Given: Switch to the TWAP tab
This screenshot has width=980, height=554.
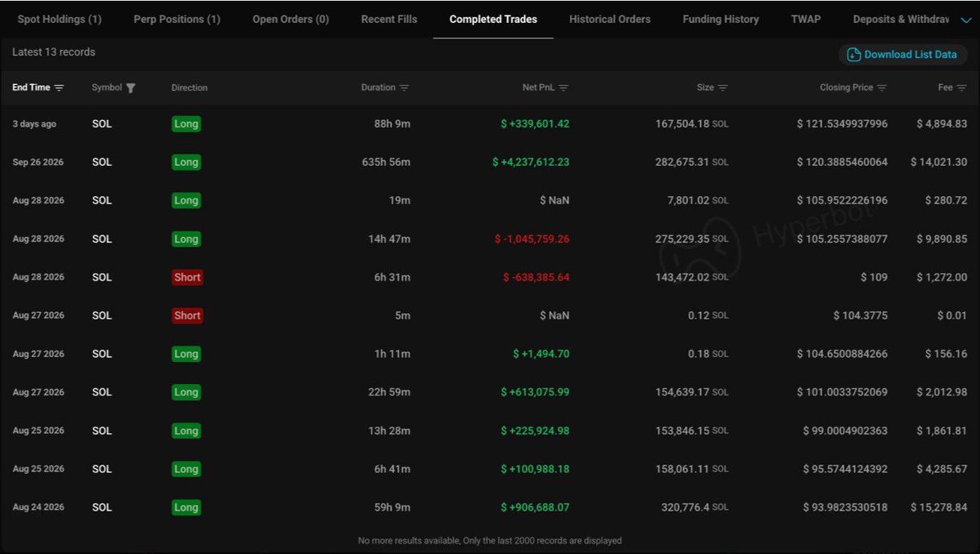Looking at the screenshot, I should pos(806,19).
